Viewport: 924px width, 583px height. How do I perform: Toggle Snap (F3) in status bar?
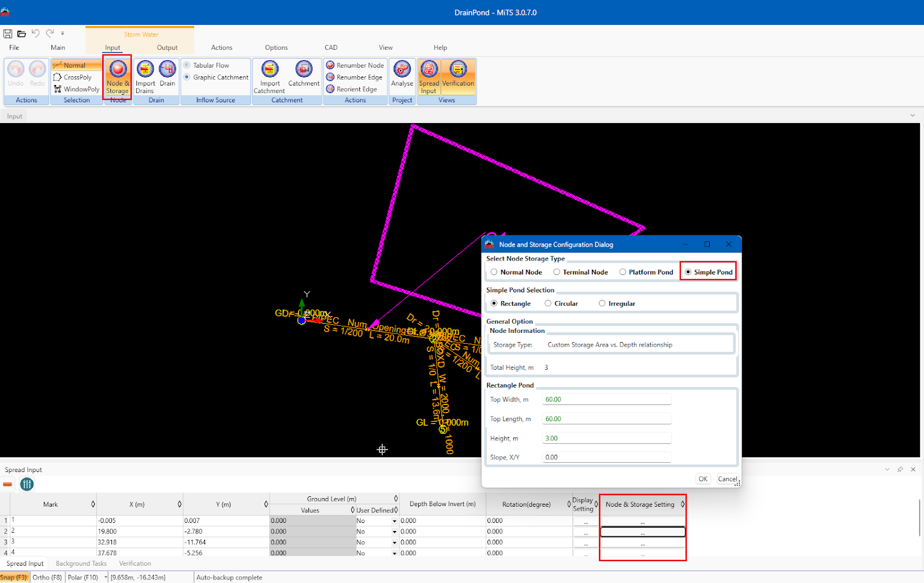14,577
